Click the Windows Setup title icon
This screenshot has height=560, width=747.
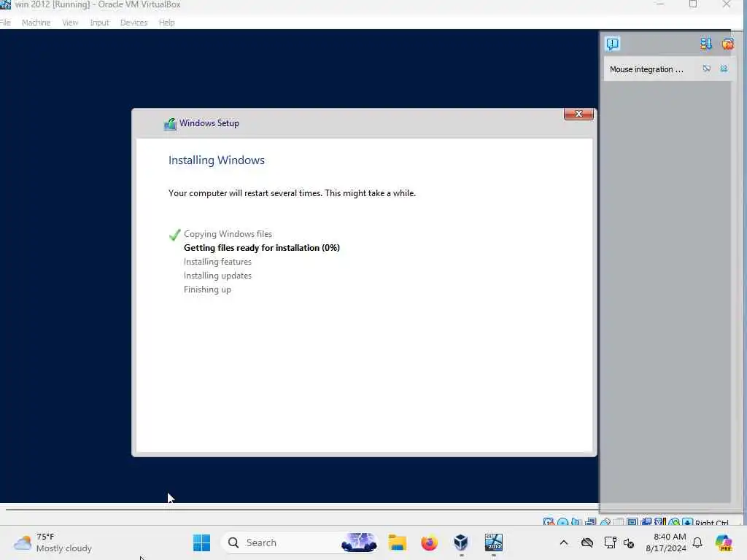coord(170,124)
